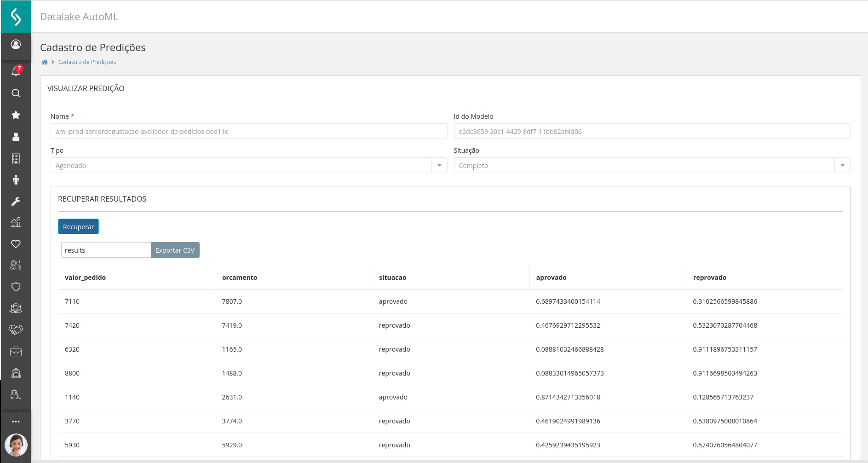The height and width of the screenshot is (463, 868).
Task: Open the user account circle icon
Action: point(16,44)
